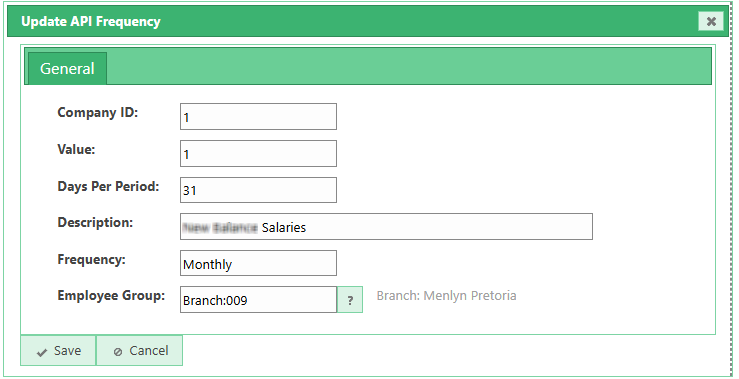Screen dimensions: 739x379
Task: Select the Value input field
Action: click(x=258, y=153)
